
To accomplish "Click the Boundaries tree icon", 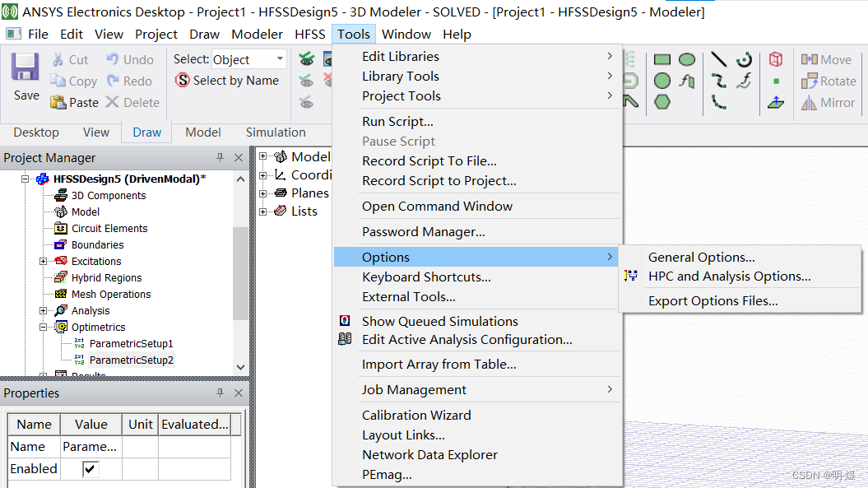I will 61,245.
